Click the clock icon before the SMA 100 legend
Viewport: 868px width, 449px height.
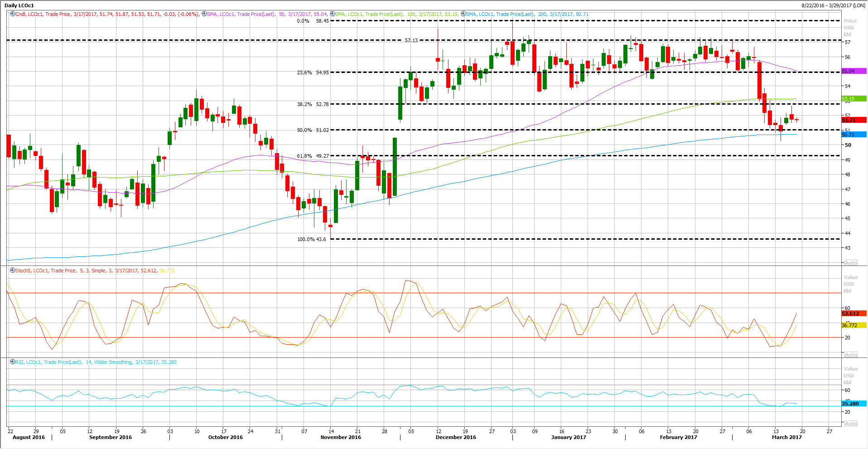point(332,14)
